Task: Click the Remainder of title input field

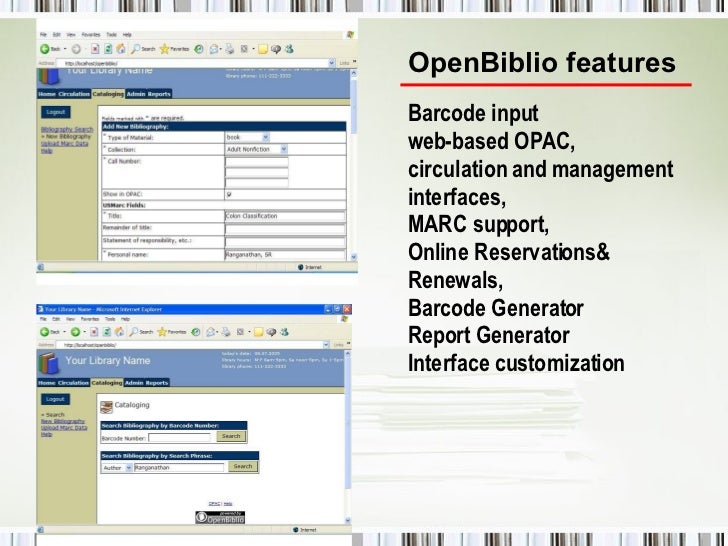Action: point(285,229)
